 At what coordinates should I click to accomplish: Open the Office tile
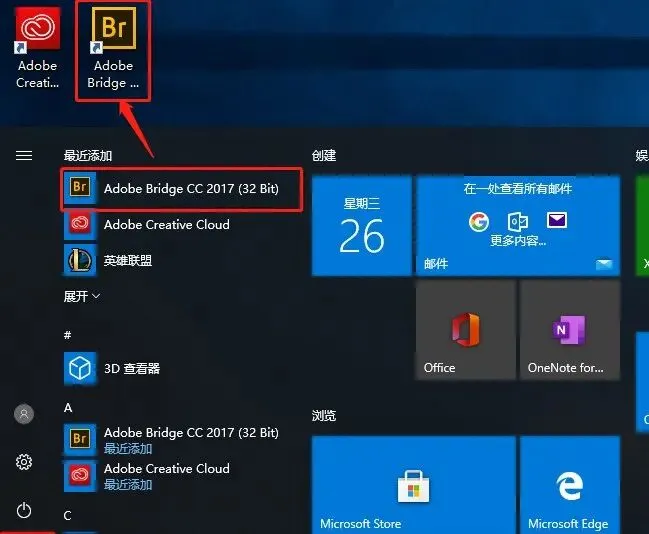point(466,330)
